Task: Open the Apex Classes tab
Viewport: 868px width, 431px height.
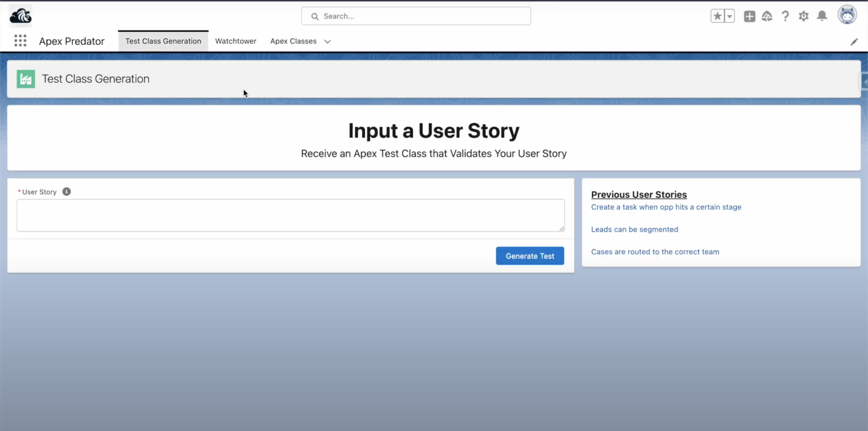Action: click(293, 41)
